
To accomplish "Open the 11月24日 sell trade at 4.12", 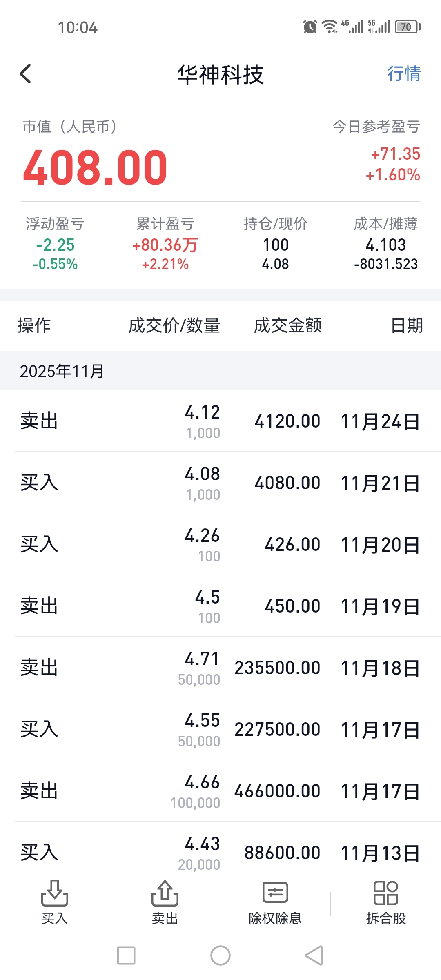I will [220, 421].
